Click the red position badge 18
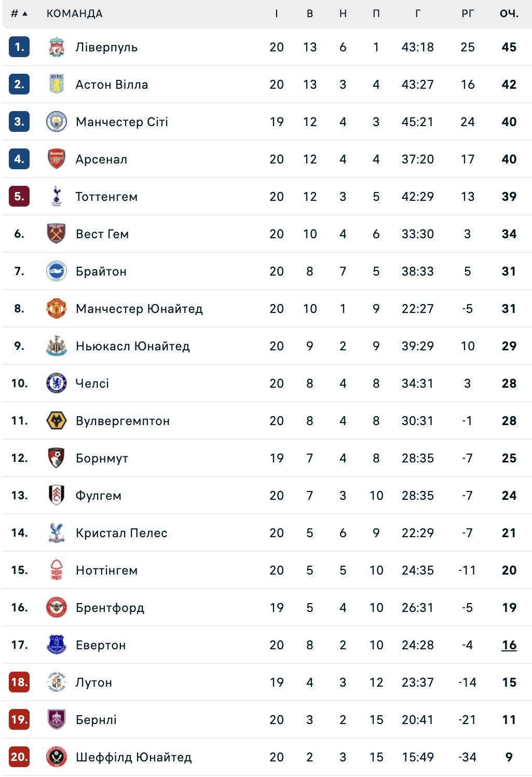532x777 pixels. point(19,683)
